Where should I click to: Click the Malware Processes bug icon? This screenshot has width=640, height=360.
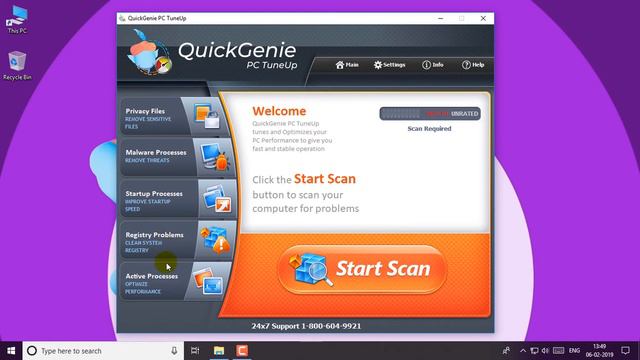[216, 157]
